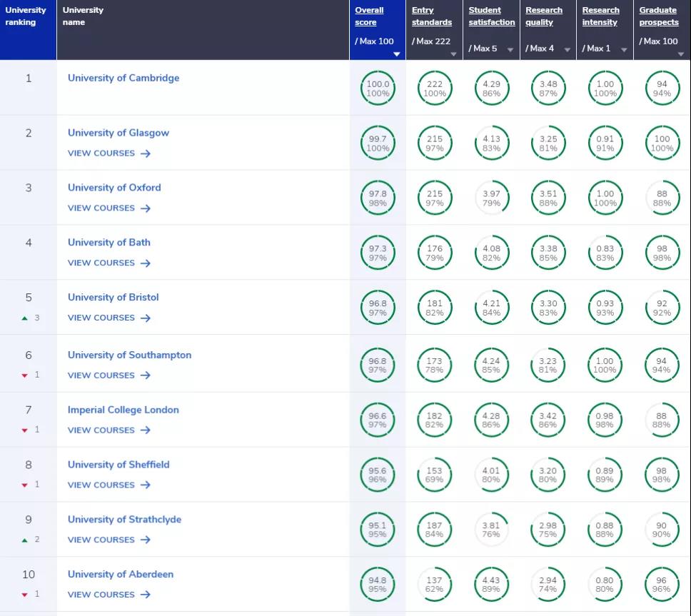Select the Research intensity column header
This screenshot has height=616, width=691.
pos(600,16)
